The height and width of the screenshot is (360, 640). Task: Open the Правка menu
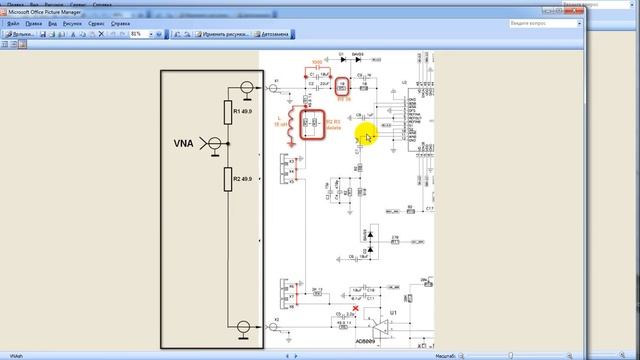pos(33,24)
